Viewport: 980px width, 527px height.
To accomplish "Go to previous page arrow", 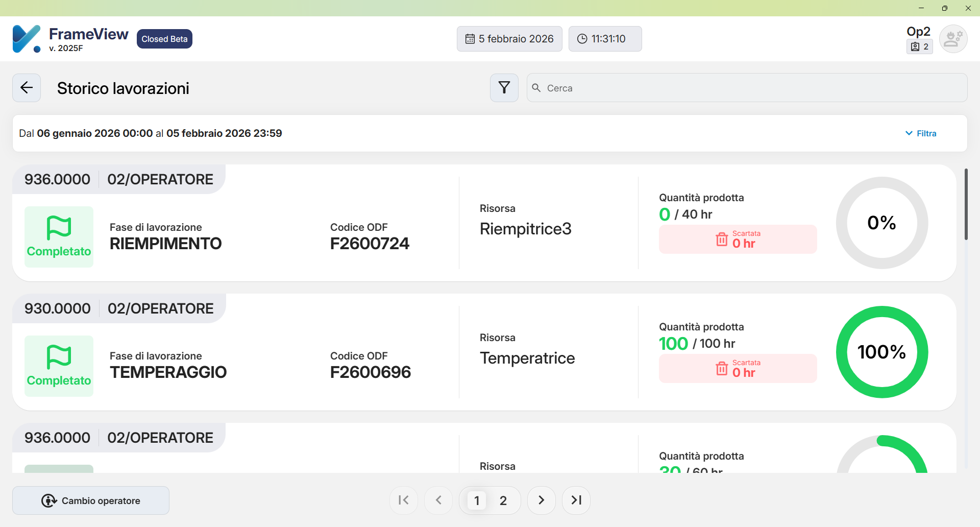I will pyautogui.click(x=438, y=500).
